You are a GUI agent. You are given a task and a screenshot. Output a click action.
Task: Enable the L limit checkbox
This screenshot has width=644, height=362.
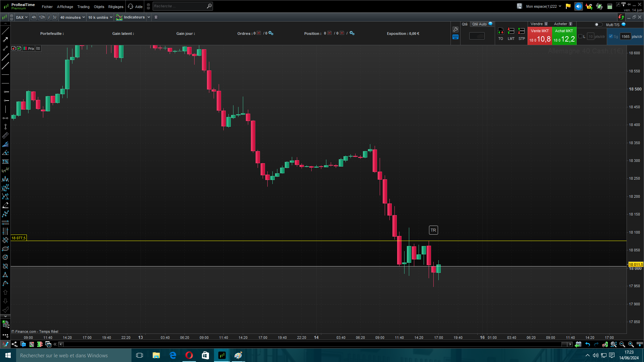[580, 36]
